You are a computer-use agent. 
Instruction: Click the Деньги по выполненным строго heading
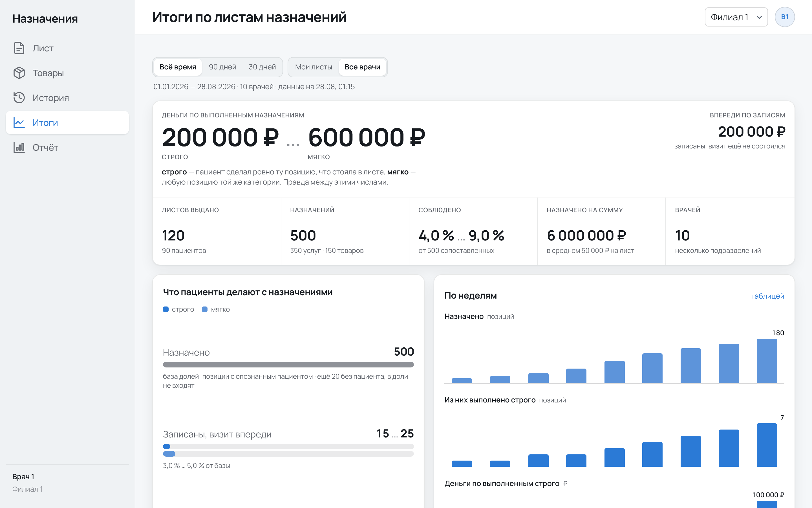coord(502,483)
